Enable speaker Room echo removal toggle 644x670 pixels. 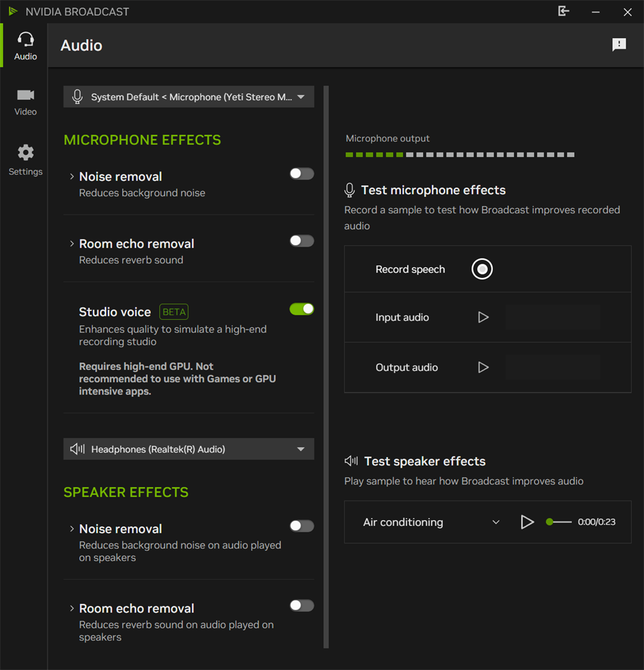click(x=301, y=606)
